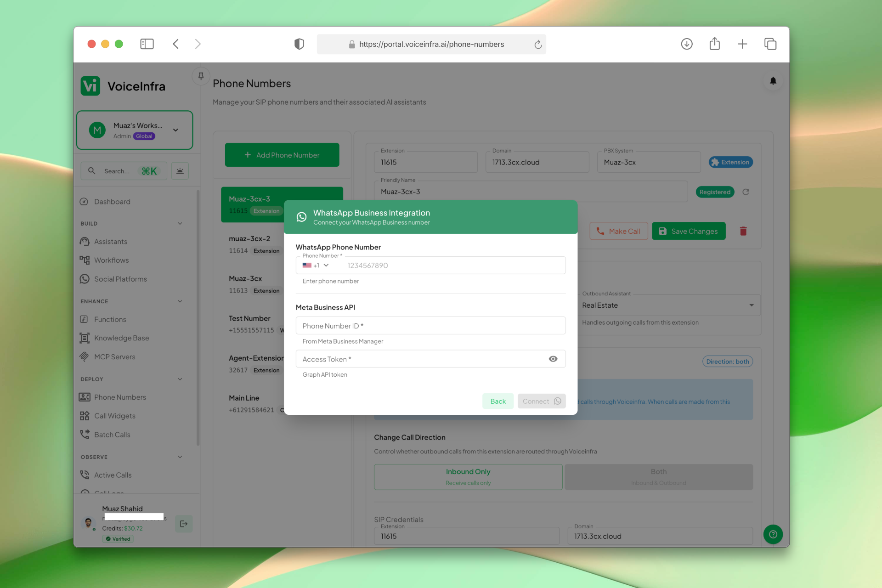Image resolution: width=882 pixels, height=588 pixels.
Task: Open Workflows page
Action: [x=112, y=260]
